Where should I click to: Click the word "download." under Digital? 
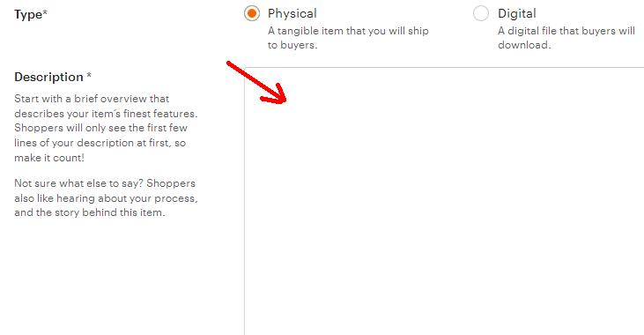coord(524,45)
